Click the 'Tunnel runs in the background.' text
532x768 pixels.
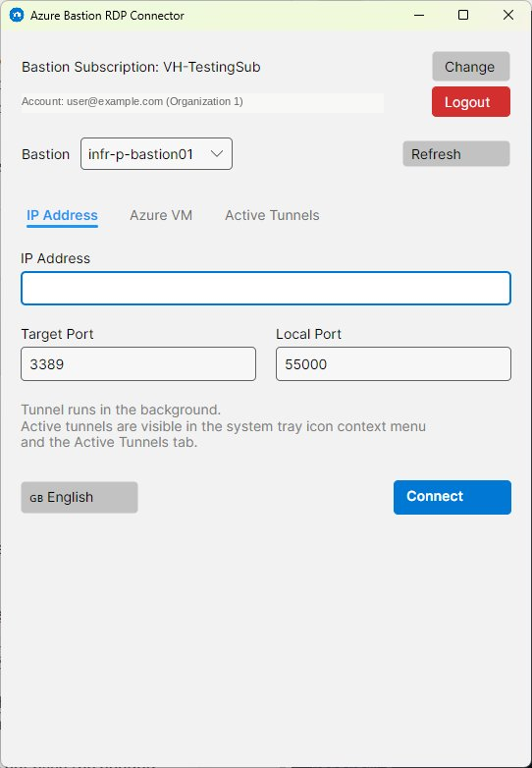coord(121,410)
